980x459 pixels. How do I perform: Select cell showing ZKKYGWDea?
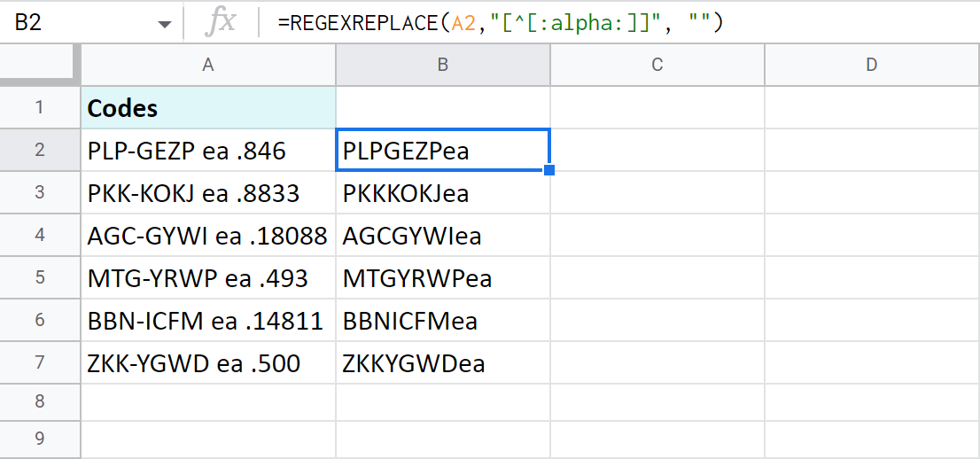pos(442,363)
